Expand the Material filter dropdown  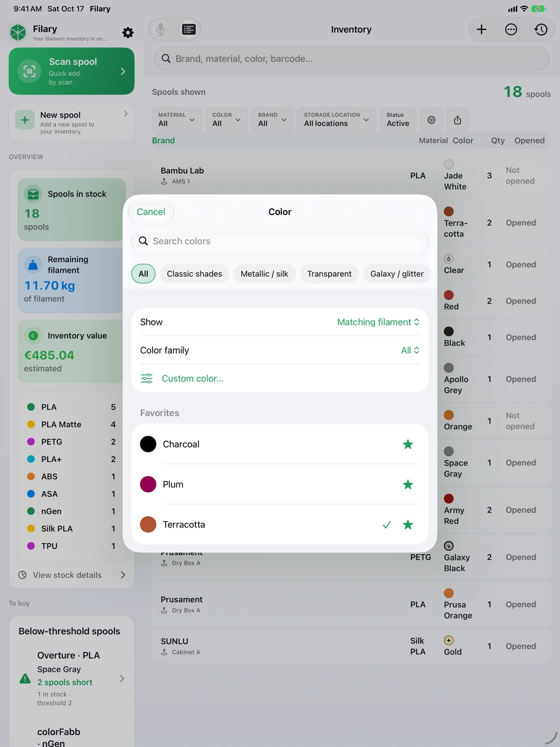pyautogui.click(x=177, y=120)
